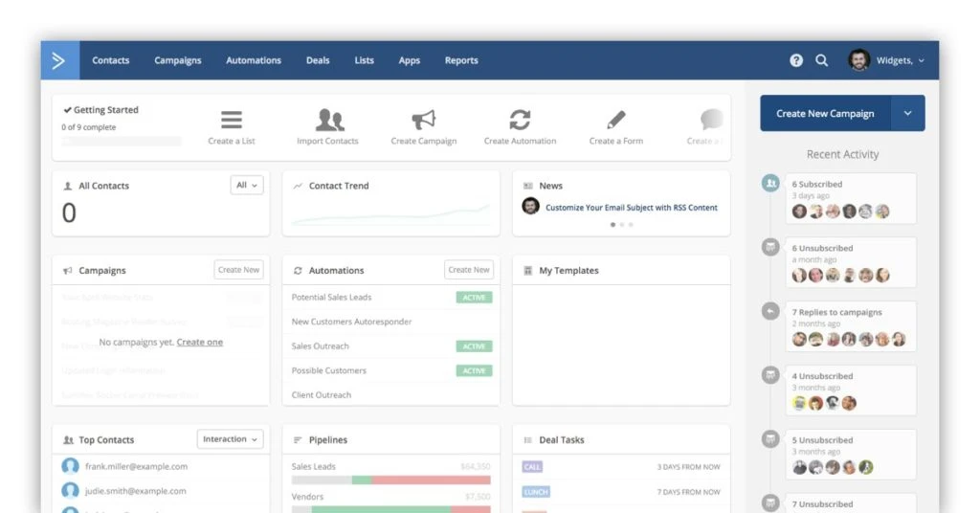Click the Create Automation refresh icon
The image size is (980, 513).
520,120
